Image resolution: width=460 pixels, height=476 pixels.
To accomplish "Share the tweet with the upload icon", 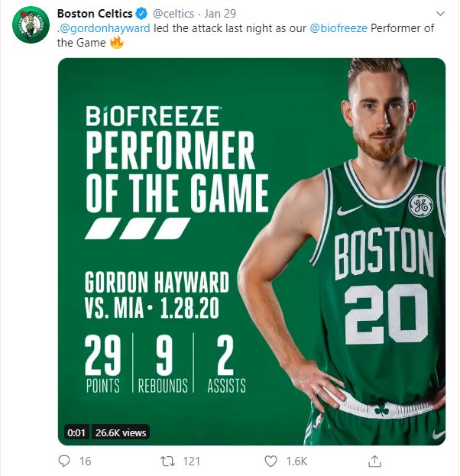I will (x=374, y=461).
